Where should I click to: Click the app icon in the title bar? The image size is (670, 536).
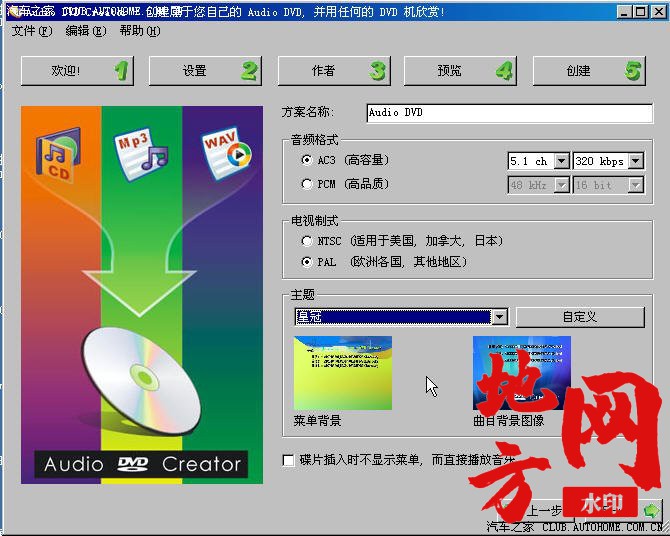[15, 12]
